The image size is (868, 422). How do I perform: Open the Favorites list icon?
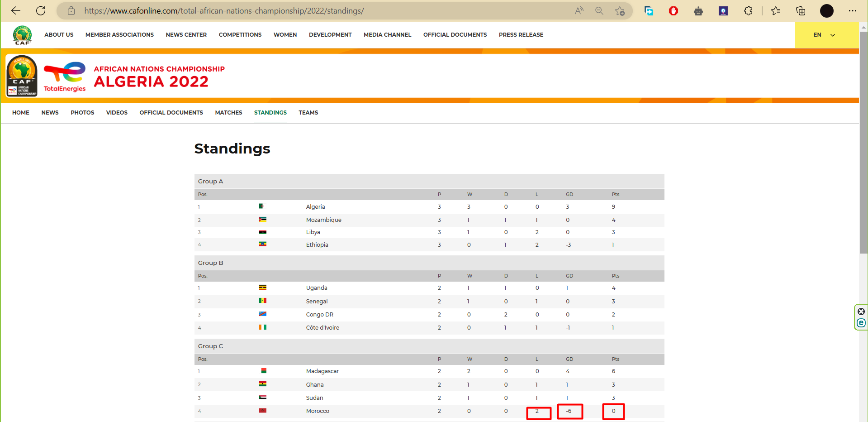click(776, 11)
